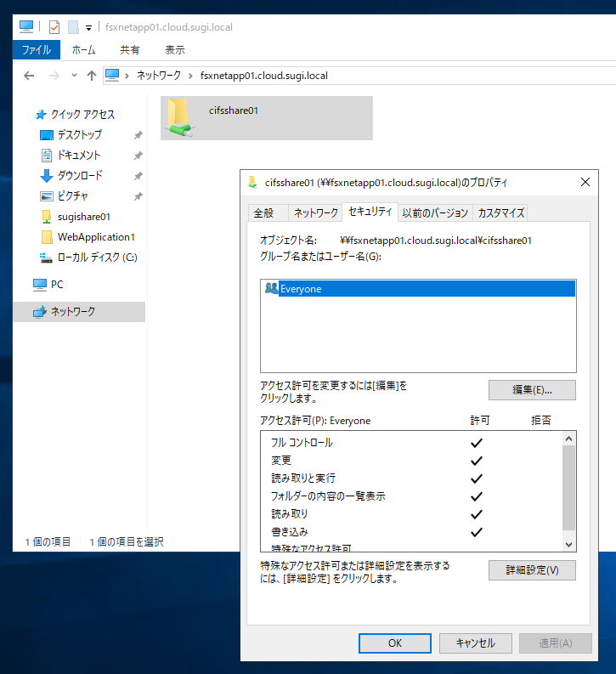Switch to the ネットワーク properties tab
The height and width of the screenshot is (674, 616).
pyautogui.click(x=316, y=212)
